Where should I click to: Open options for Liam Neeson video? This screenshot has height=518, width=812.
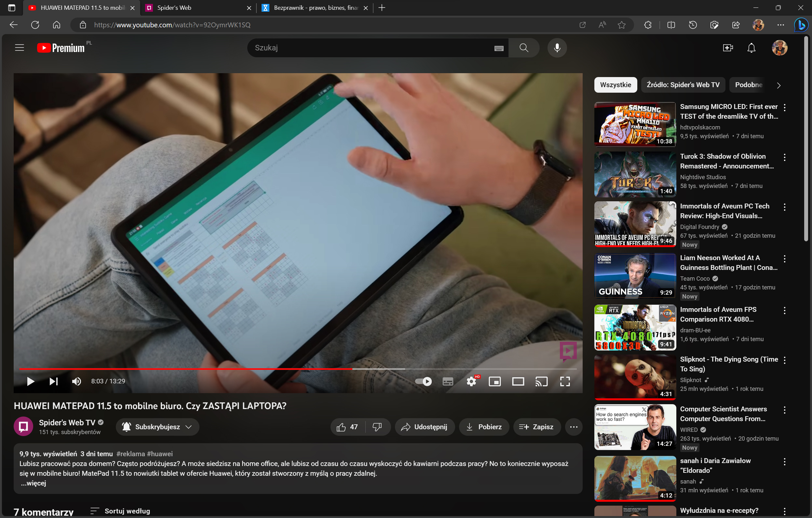click(784, 259)
